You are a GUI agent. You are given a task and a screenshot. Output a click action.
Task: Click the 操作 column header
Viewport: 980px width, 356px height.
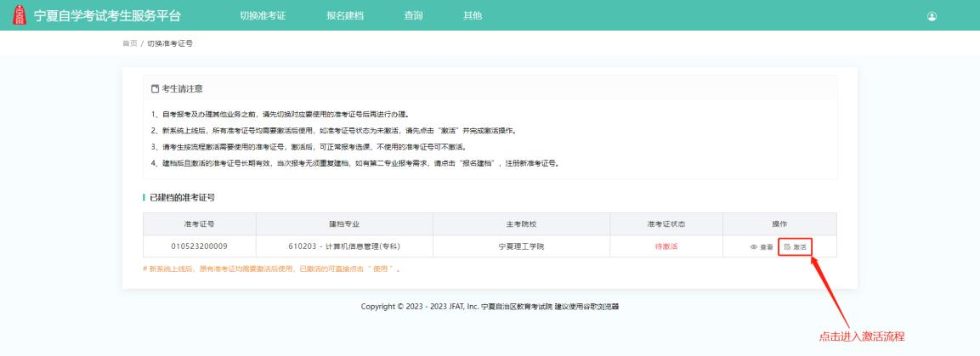coord(779,224)
